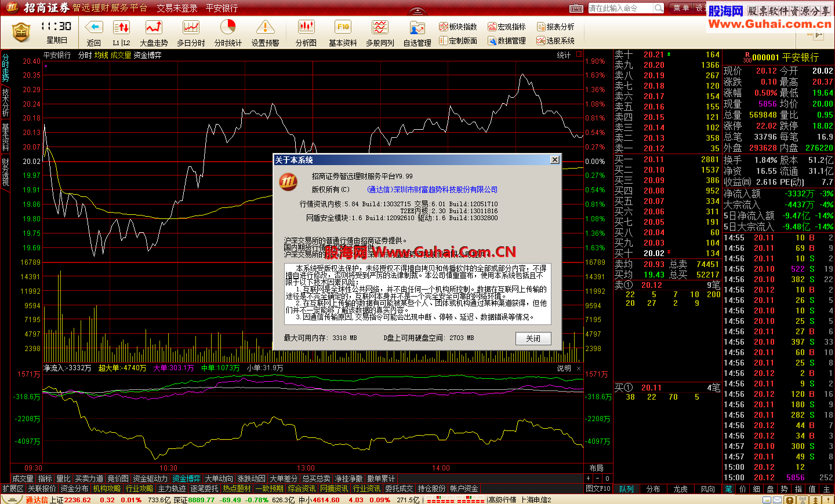The image size is (835, 504).
Task: Click the red square icon beside 统计
Action: [x=579, y=54]
